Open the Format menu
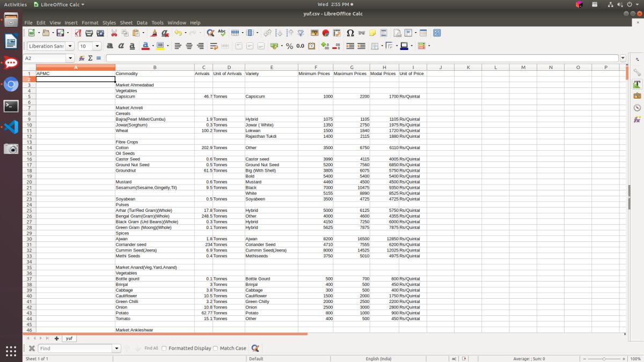 [90, 23]
